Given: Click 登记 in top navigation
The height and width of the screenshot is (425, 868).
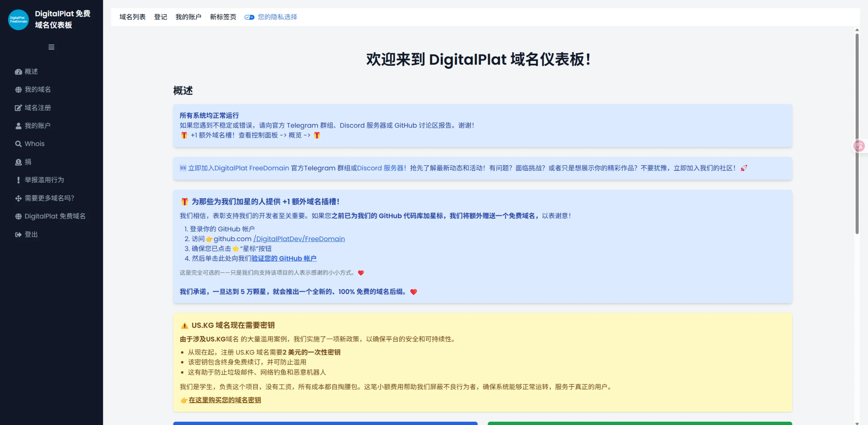Looking at the screenshot, I should 160,17.
